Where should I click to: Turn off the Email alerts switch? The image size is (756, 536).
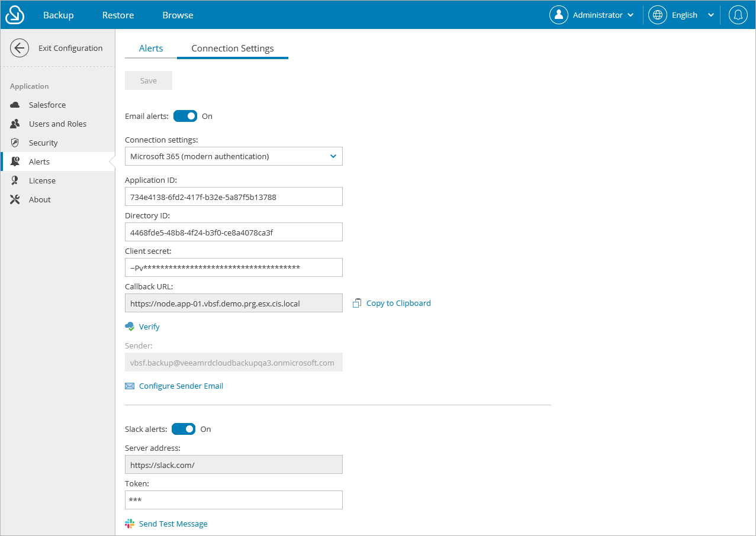[185, 116]
